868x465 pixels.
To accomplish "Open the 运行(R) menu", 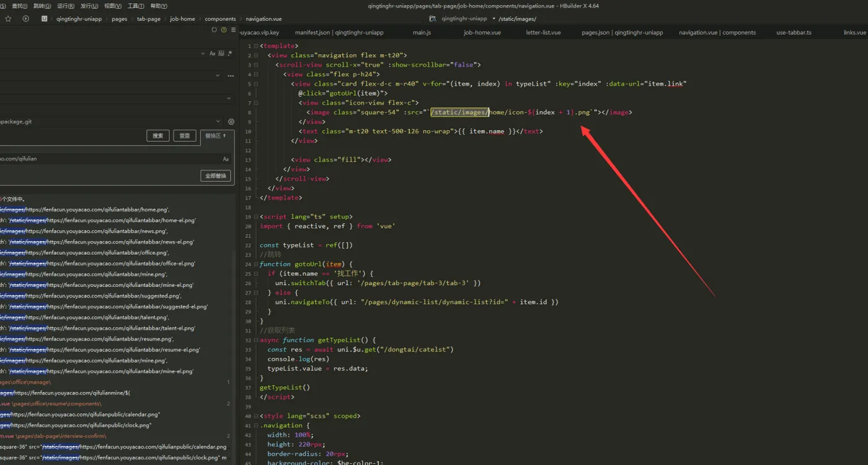I will (66, 6).
